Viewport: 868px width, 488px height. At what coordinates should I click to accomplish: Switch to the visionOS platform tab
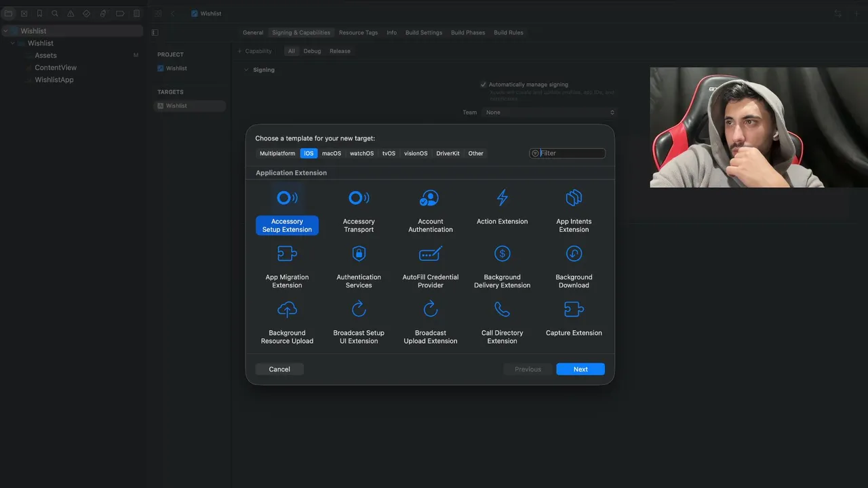point(416,153)
